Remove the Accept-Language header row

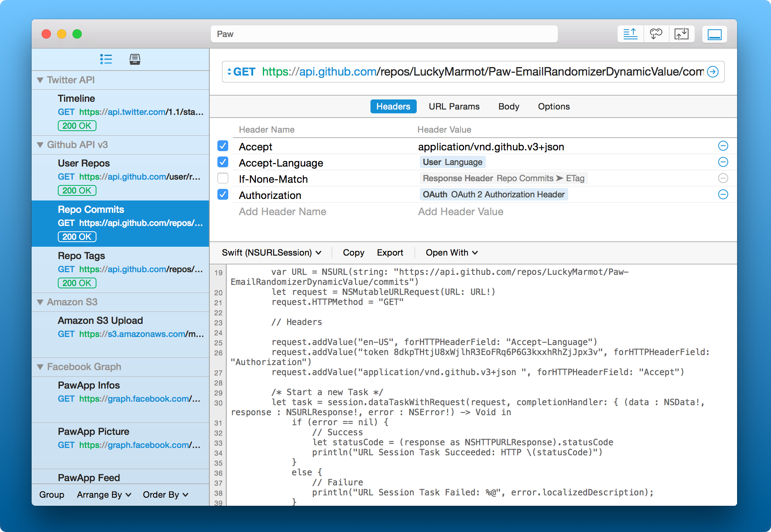point(723,162)
